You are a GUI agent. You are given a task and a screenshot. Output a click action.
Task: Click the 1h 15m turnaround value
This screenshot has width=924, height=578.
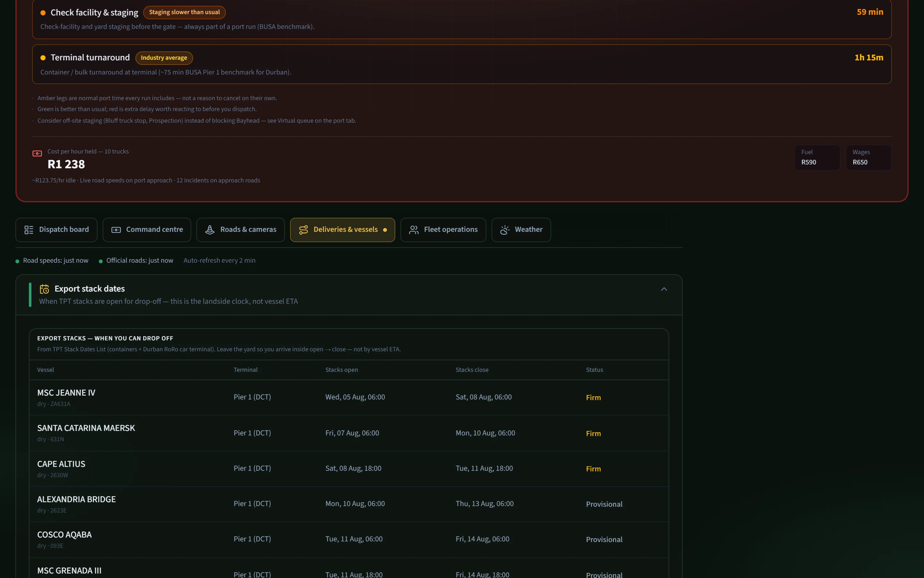pos(868,58)
